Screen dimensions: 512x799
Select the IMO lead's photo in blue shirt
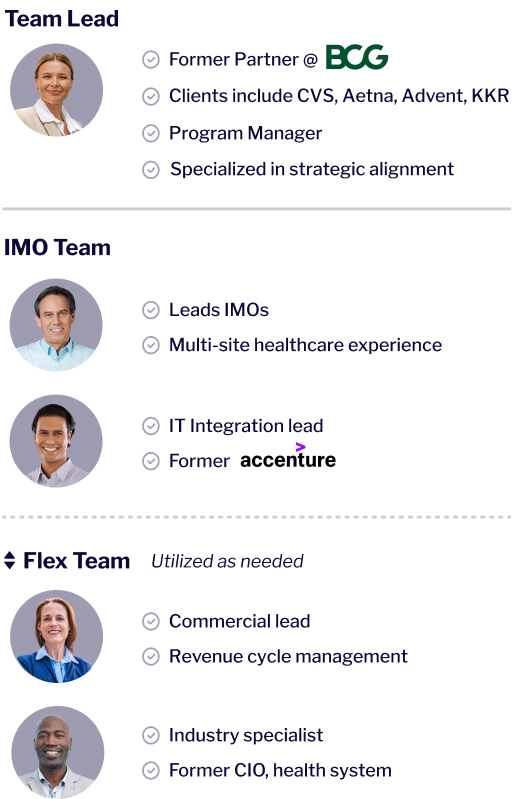coord(56,325)
